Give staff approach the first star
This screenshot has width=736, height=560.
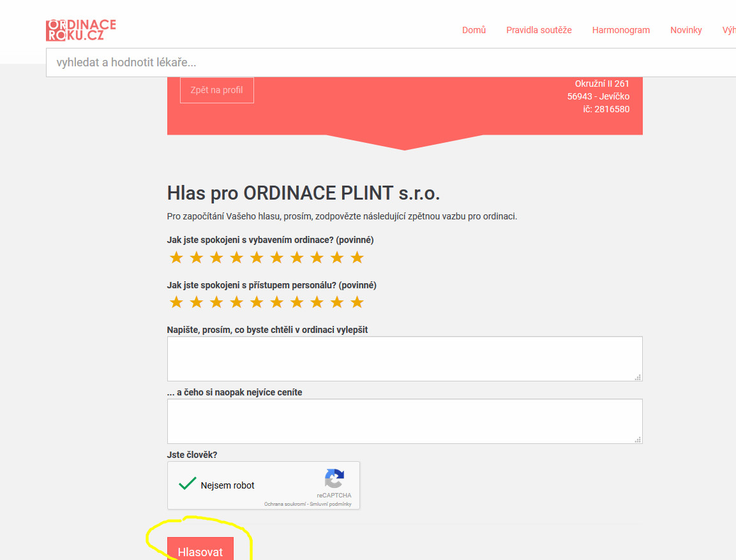tap(176, 302)
